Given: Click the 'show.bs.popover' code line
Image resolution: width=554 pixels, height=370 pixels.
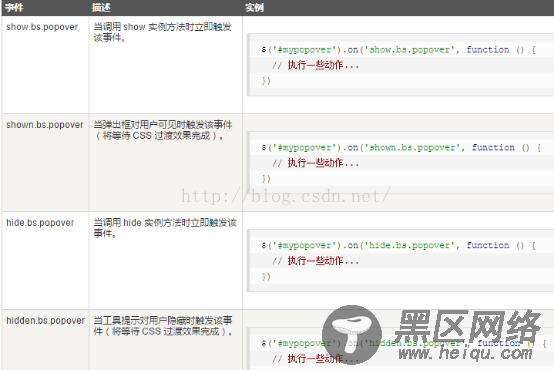Looking at the screenshot, I should [399, 50].
